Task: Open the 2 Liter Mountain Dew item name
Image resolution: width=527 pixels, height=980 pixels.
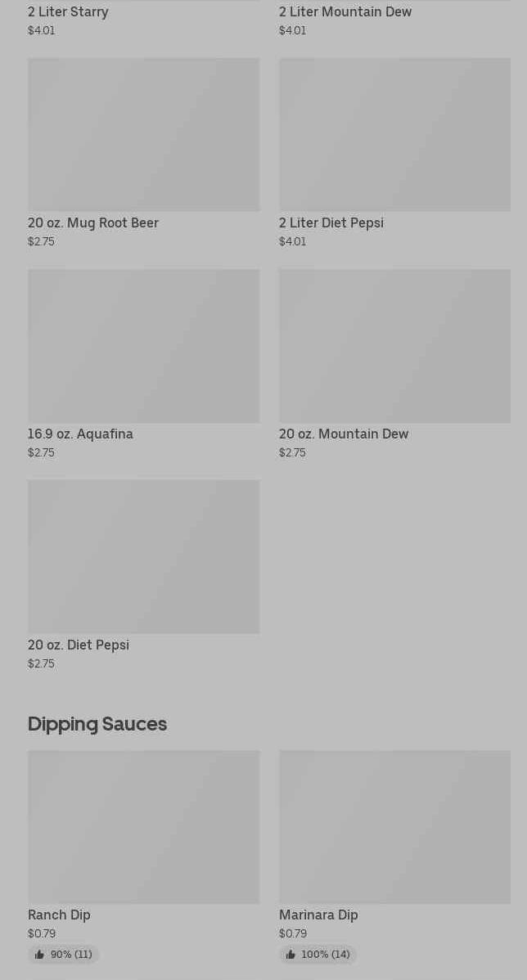Action: click(345, 12)
